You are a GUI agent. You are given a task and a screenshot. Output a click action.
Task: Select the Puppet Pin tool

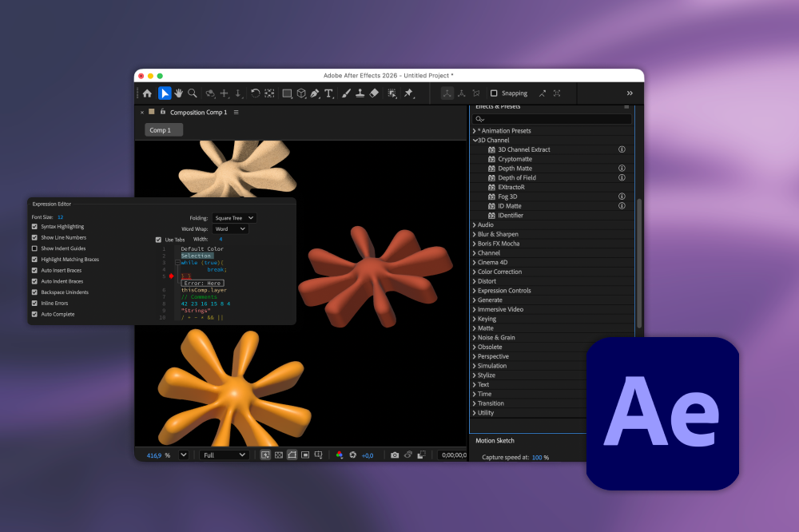(408, 93)
